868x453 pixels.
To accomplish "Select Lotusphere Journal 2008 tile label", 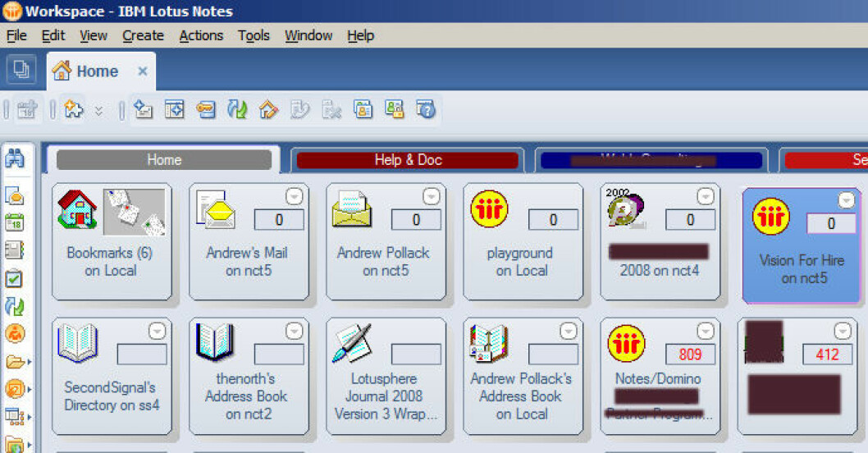I will tap(386, 396).
